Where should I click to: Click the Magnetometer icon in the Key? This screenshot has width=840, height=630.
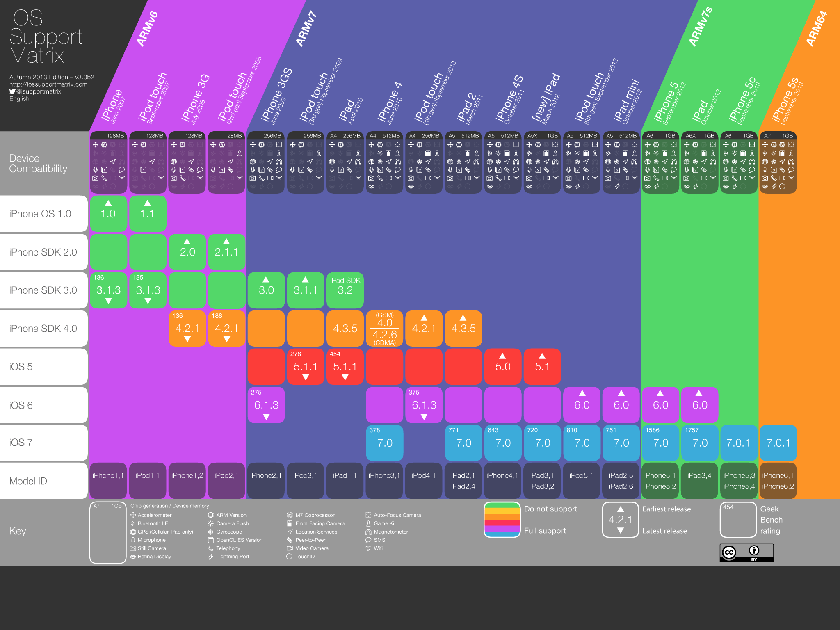368,532
